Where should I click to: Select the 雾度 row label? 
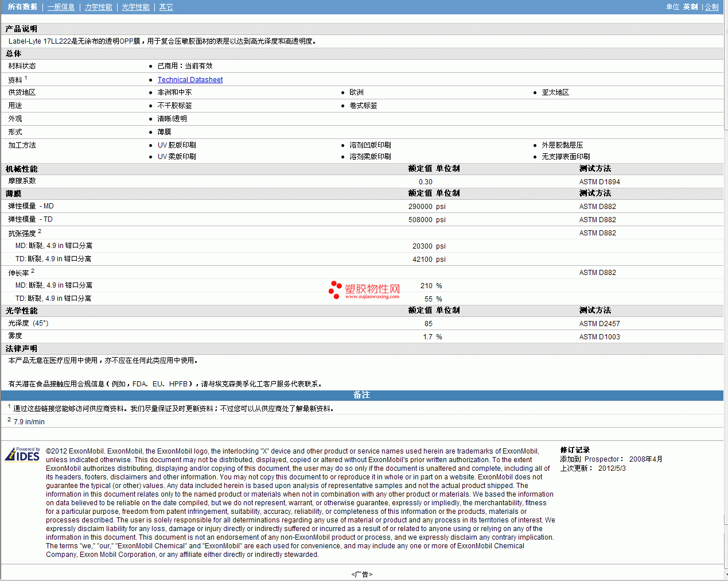tap(15, 336)
